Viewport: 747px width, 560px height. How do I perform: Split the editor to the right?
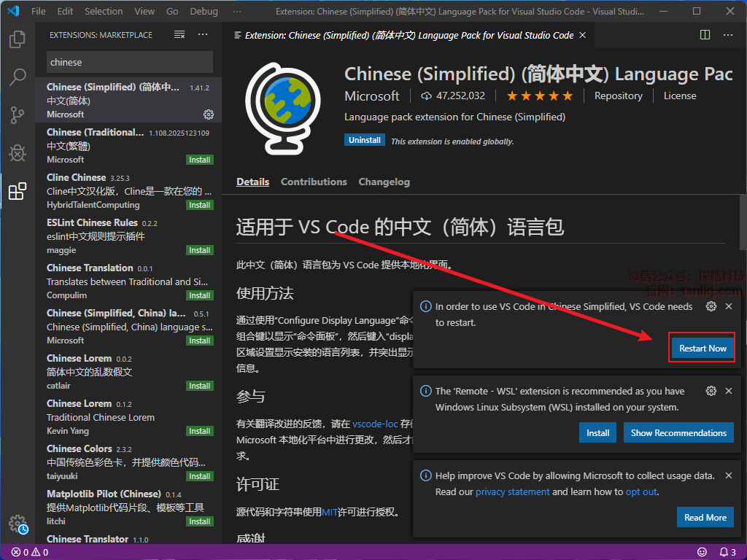(x=705, y=35)
